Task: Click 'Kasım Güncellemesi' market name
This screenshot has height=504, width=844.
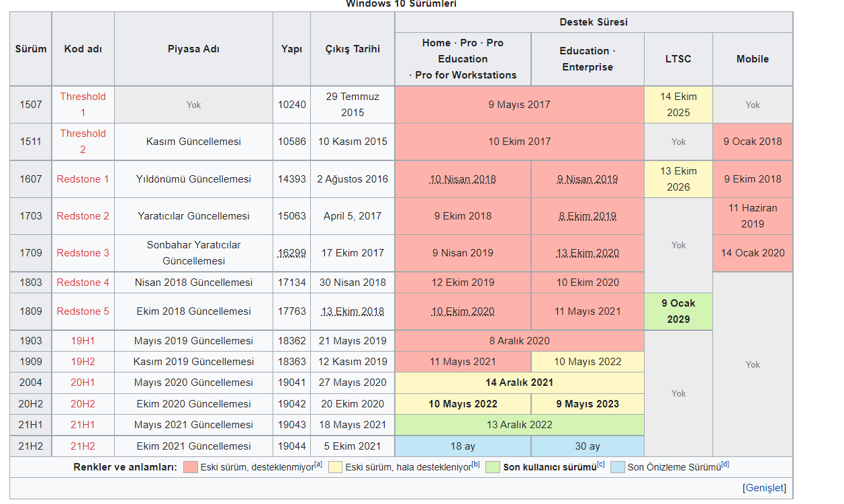Action: point(193,142)
